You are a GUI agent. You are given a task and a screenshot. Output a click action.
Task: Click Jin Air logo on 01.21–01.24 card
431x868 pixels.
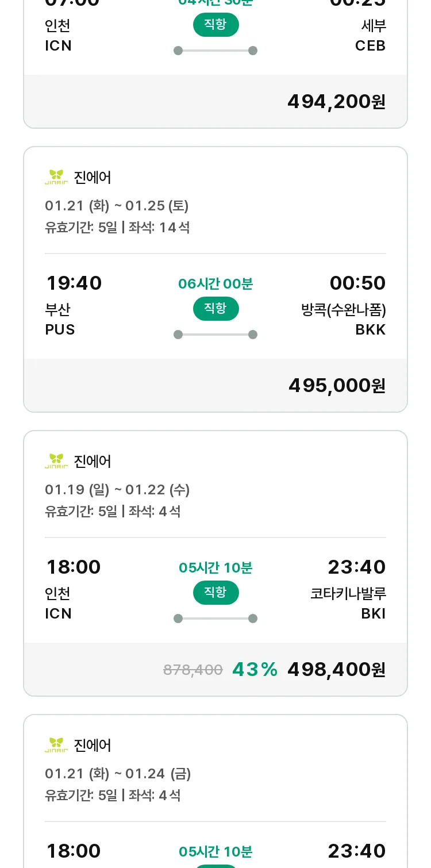(56, 745)
